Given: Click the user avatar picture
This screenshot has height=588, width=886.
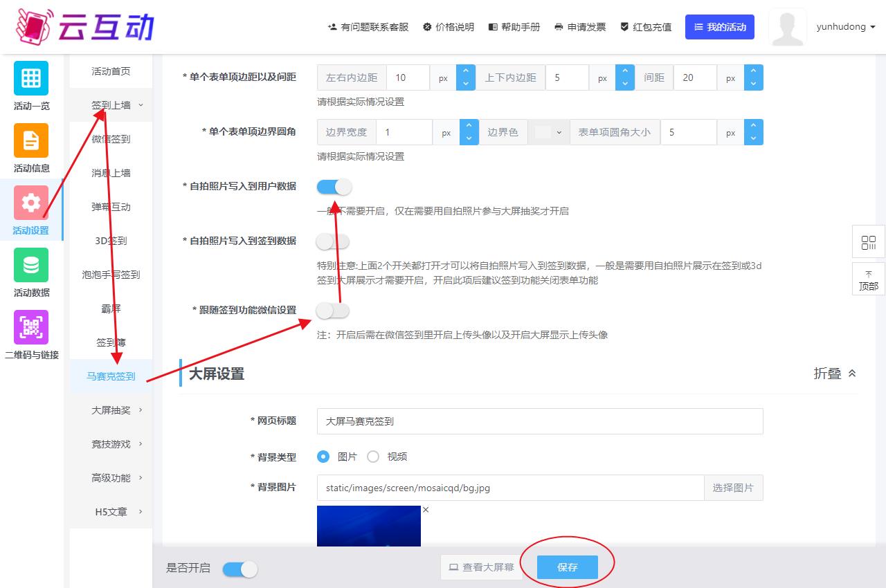Looking at the screenshot, I should pos(788,27).
